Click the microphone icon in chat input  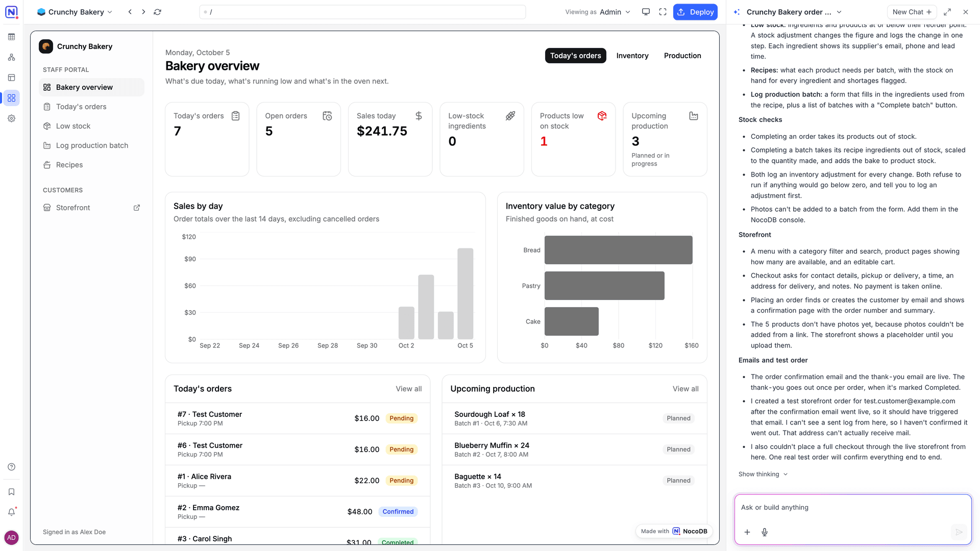765,532
